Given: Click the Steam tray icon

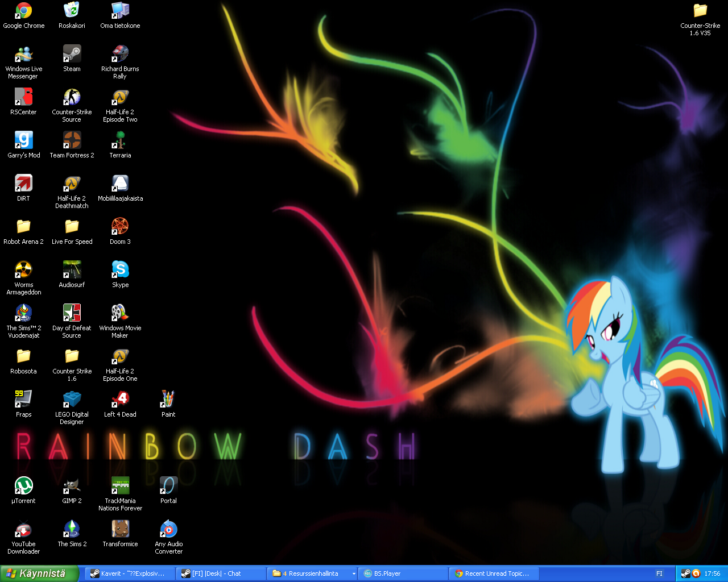Looking at the screenshot, I should 685,573.
